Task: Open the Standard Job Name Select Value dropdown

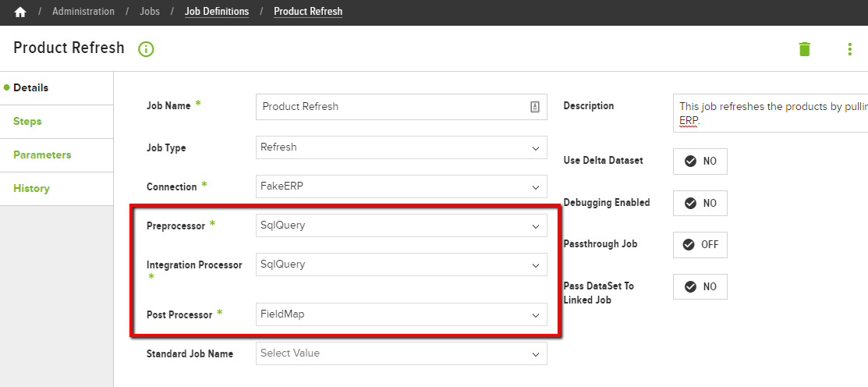Action: coord(402,353)
